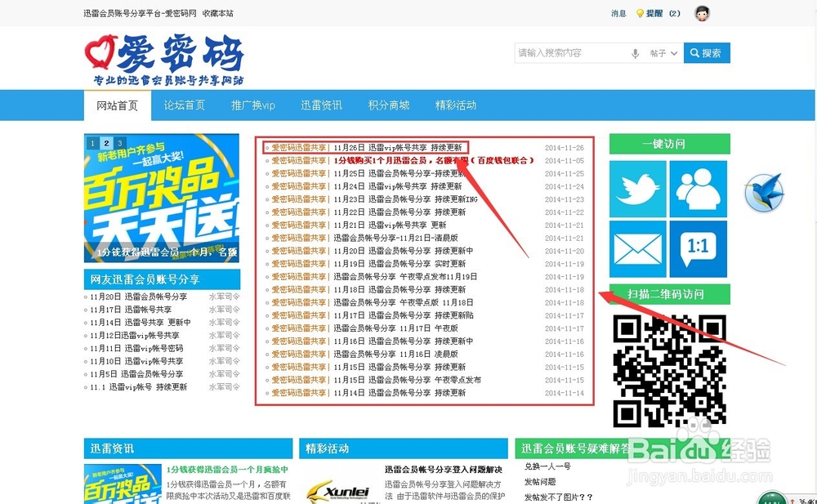This screenshot has height=504, width=817.
Task: Click the floating Xunlei bird icon
Action: 764,192
